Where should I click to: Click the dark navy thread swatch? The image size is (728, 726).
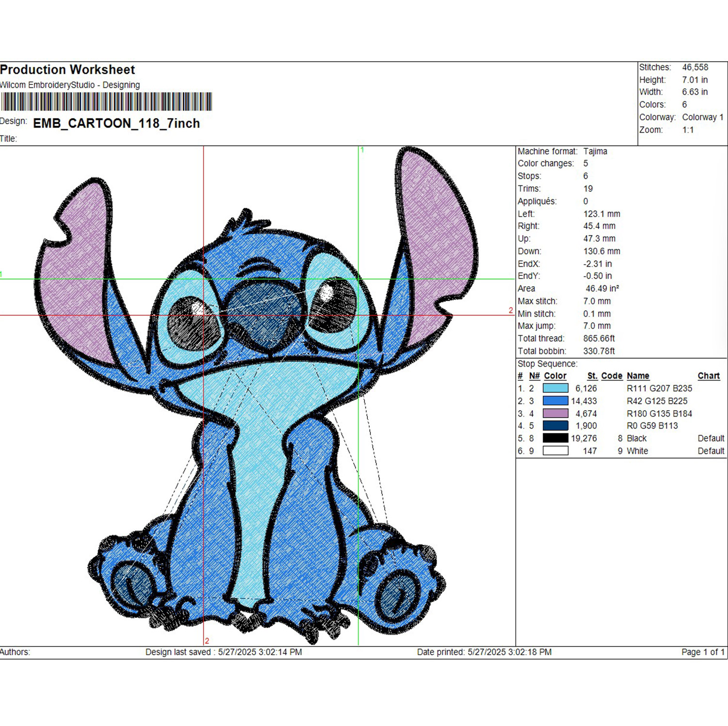point(555,426)
